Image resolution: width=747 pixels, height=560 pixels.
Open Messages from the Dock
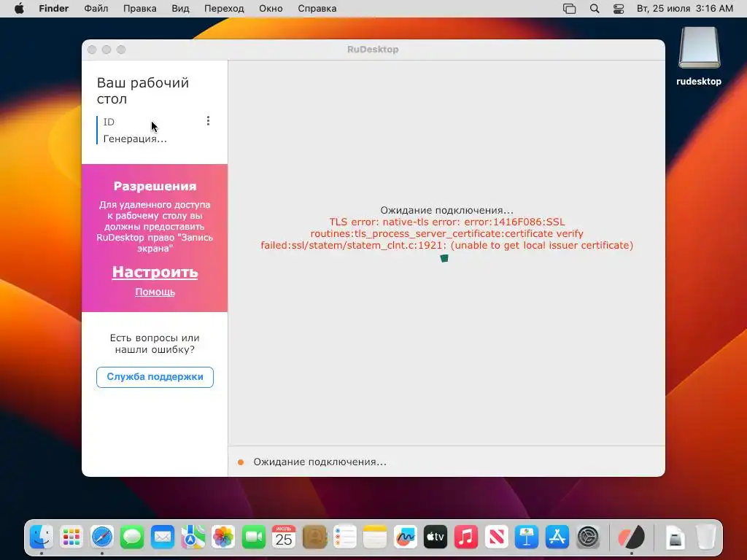(x=133, y=537)
